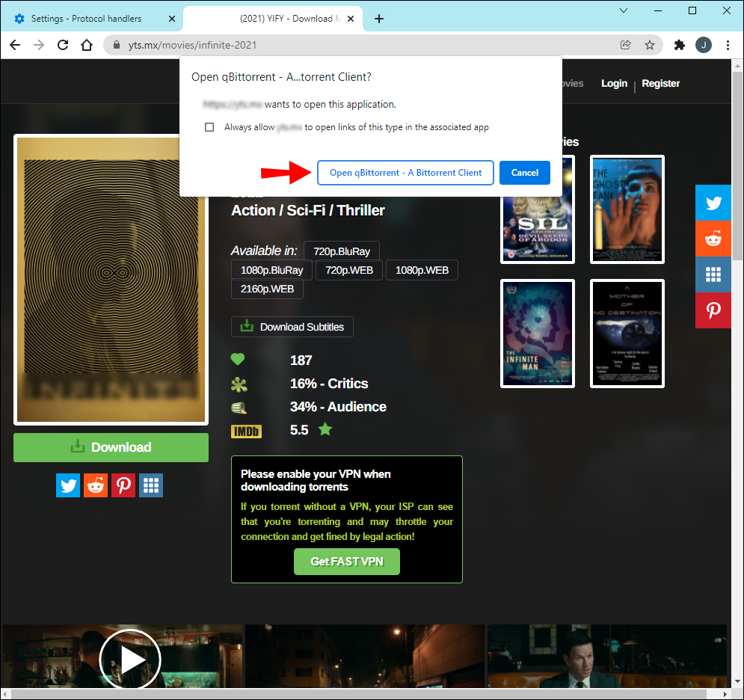Open the Extensions puzzle icon
The image size is (744, 700).
(x=680, y=45)
